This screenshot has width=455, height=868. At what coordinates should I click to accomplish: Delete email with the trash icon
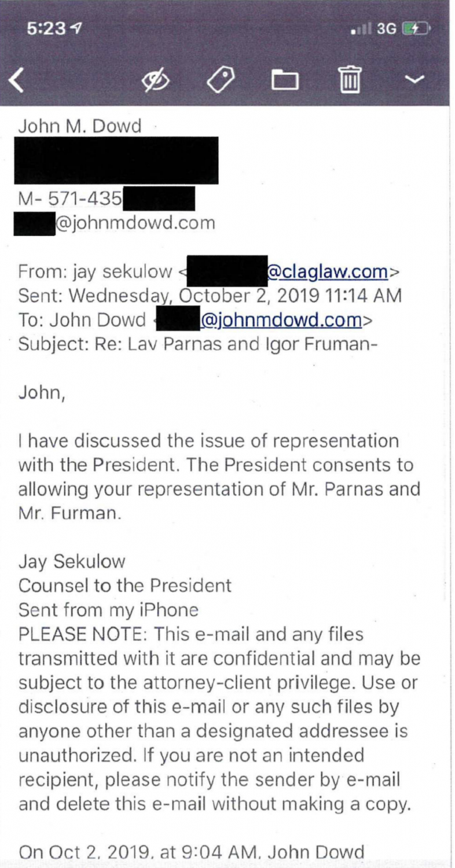pyautogui.click(x=350, y=79)
